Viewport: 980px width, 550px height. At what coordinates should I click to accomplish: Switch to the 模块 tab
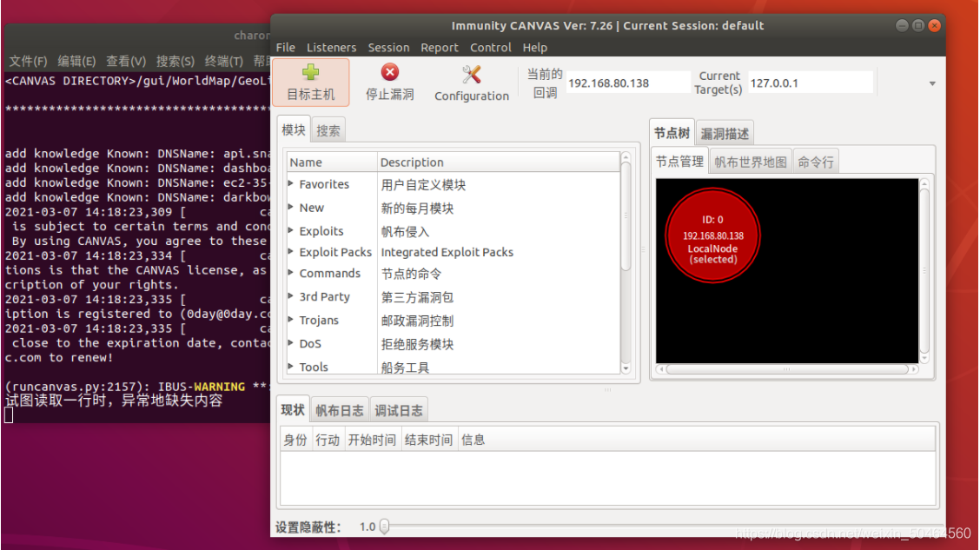[293, 130]
